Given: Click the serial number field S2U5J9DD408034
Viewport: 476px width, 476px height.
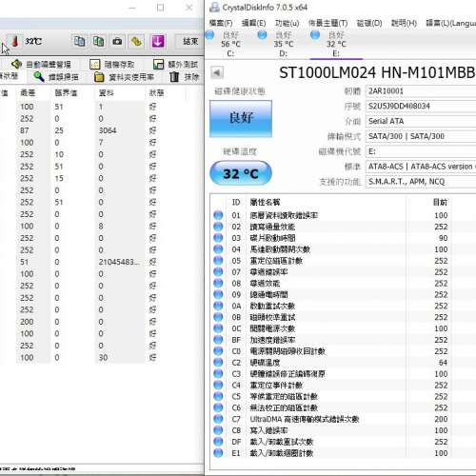Looking at the screenshot, I should (421, 106).
